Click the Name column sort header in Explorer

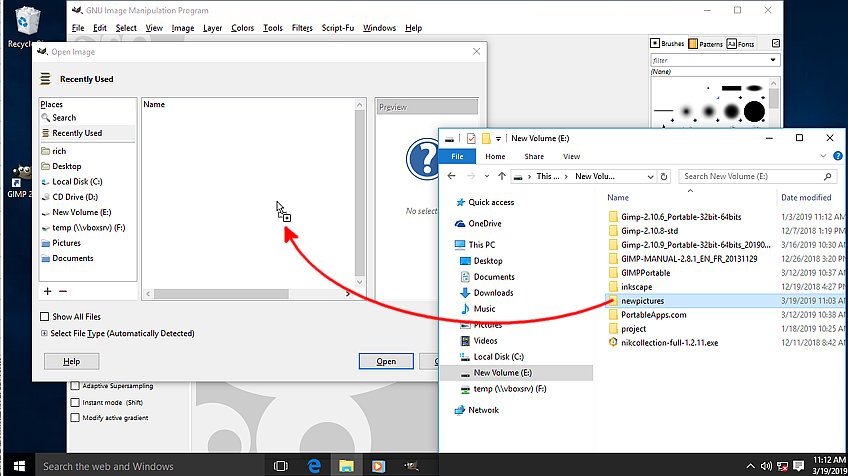click(x=618, y=197)
